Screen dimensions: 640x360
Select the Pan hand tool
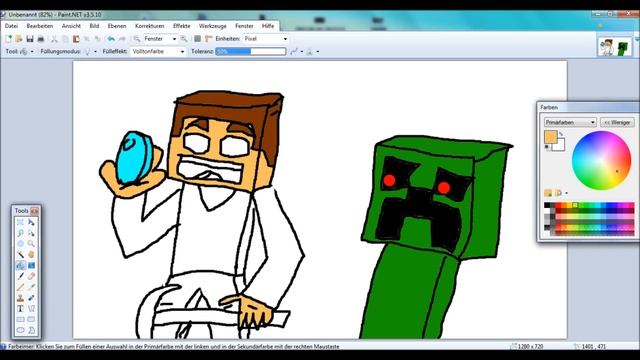31,254
